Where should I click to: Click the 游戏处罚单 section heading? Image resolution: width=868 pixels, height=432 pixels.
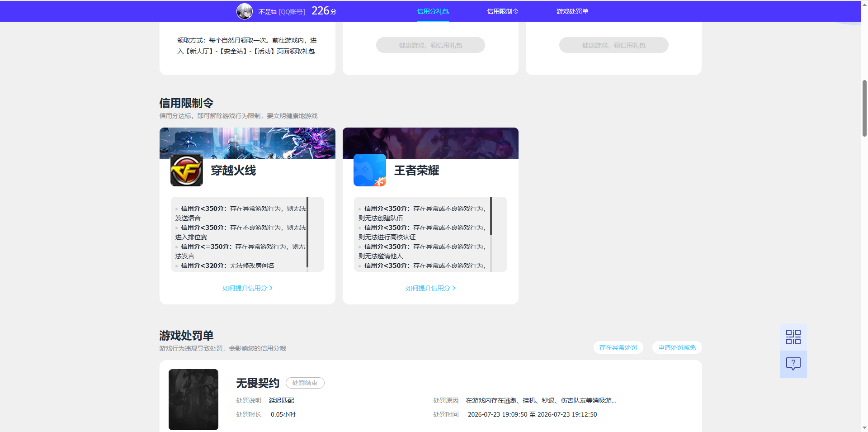(186, 336)
